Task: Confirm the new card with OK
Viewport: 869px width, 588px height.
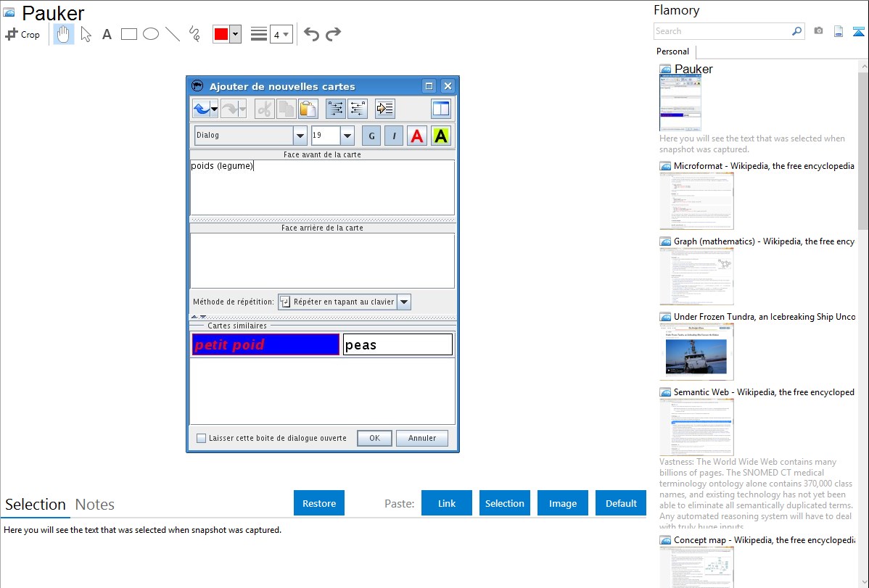Action: pyautogui.click(x=374, y=439)
